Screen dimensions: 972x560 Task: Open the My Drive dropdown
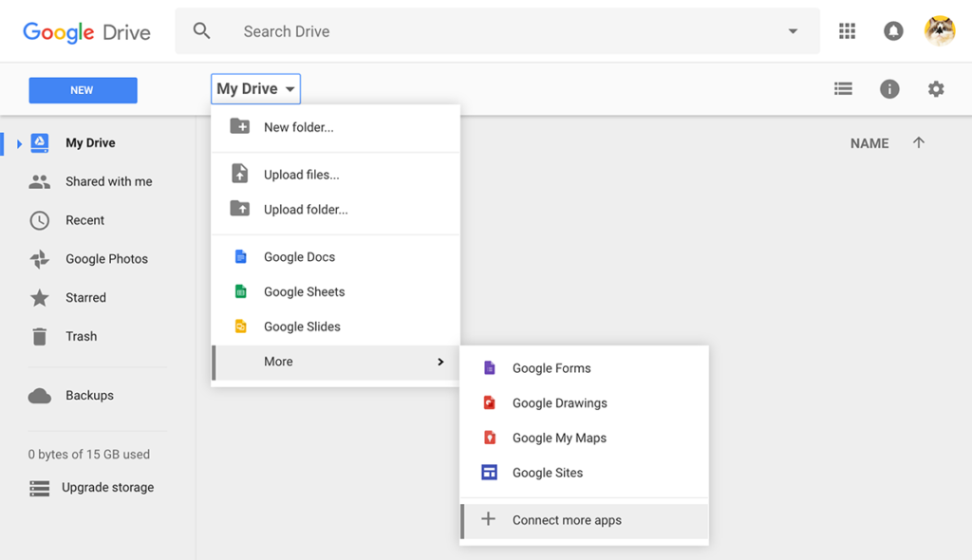pos(254,88)
